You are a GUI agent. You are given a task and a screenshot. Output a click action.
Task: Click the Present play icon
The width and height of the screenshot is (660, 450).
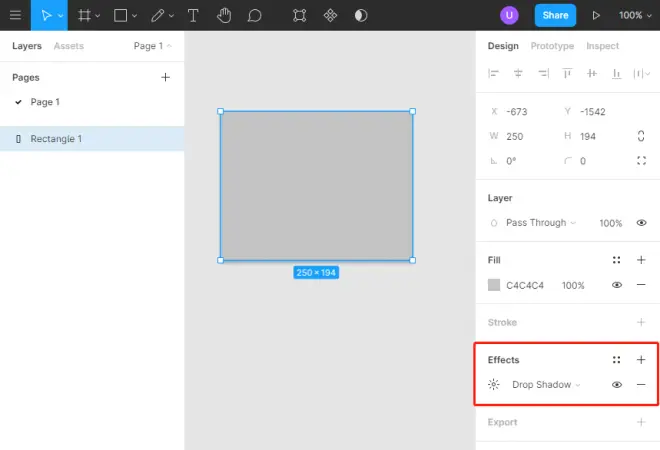596,16
